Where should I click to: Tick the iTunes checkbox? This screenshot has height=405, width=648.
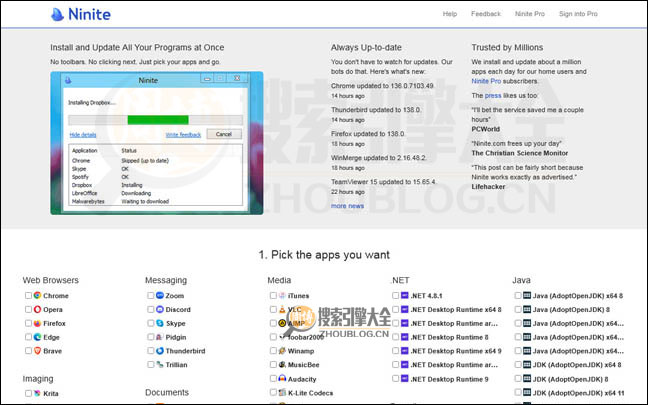tap(273, 295)
